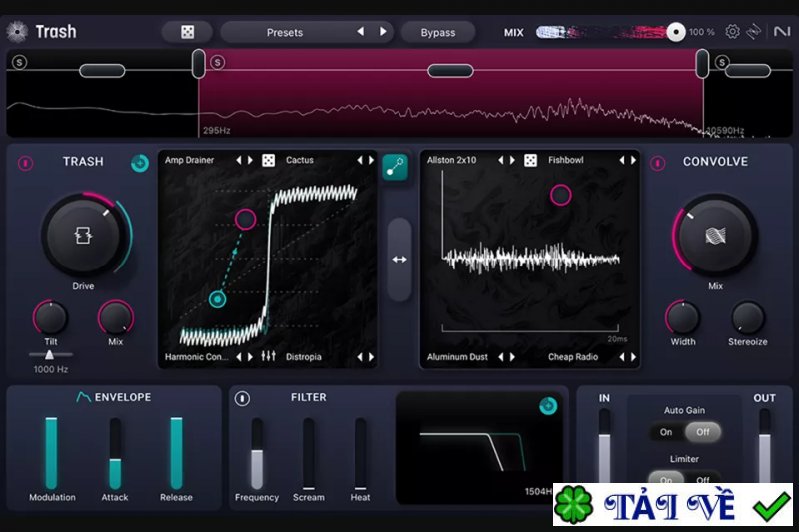Set Limiter to Off
The height and width of the screenshot is (532, 799).
pyautogui.click(x=703, y=480)
